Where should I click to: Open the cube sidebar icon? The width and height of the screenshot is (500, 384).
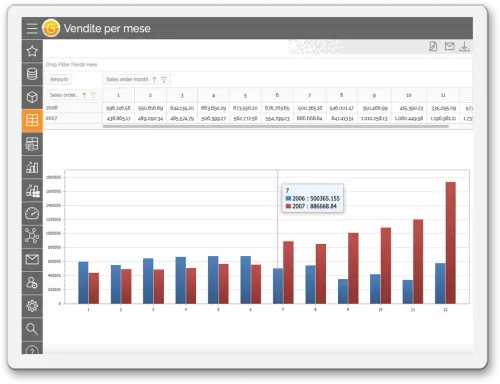[32, 97]
